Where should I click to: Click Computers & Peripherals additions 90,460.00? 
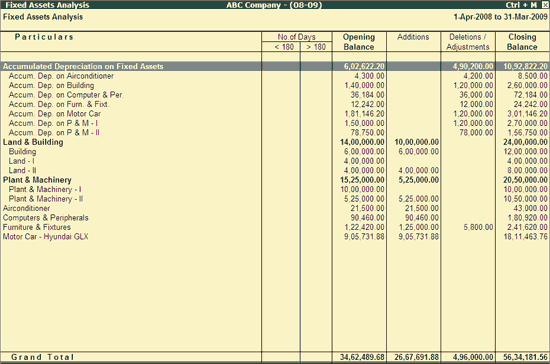click(422, 218)
